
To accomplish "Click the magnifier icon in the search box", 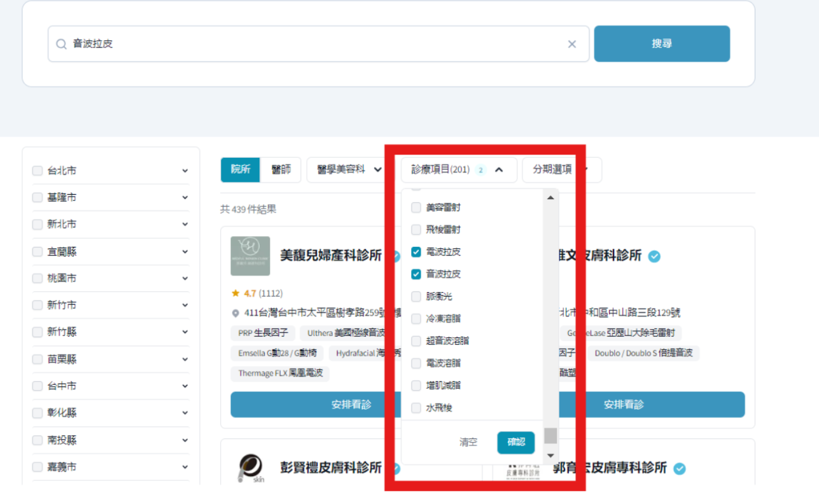I will point(61,44).
